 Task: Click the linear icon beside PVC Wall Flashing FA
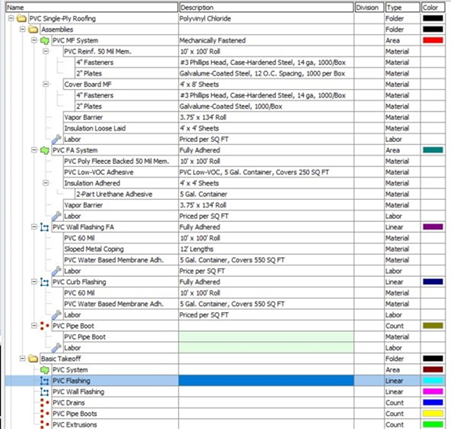[x=44, y=227]
